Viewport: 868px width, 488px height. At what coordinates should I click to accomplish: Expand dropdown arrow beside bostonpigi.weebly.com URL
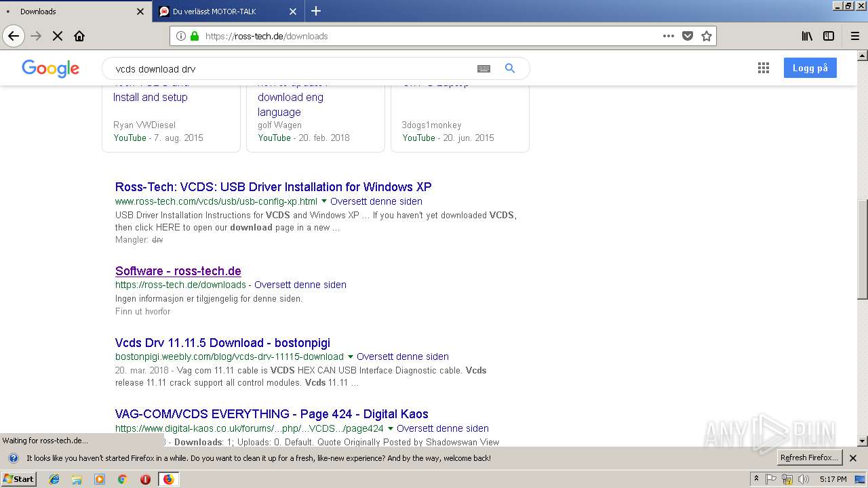pos(351,357)
